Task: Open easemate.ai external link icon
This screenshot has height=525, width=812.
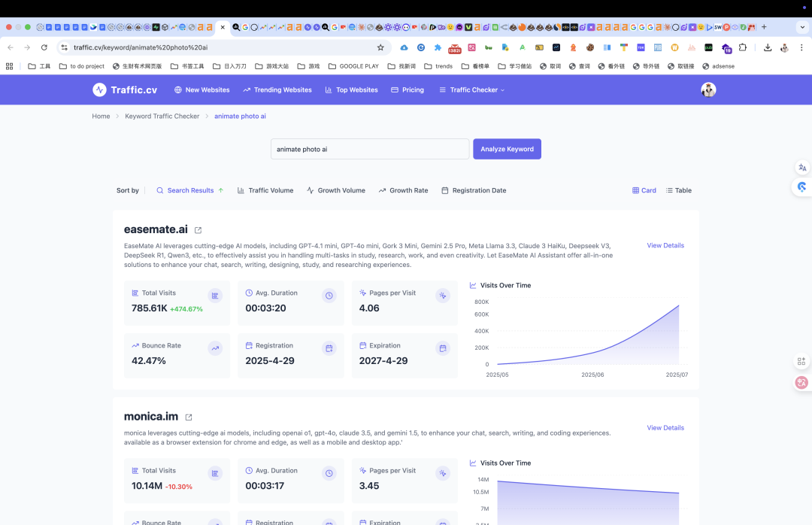Action: [x=198, y=230]
